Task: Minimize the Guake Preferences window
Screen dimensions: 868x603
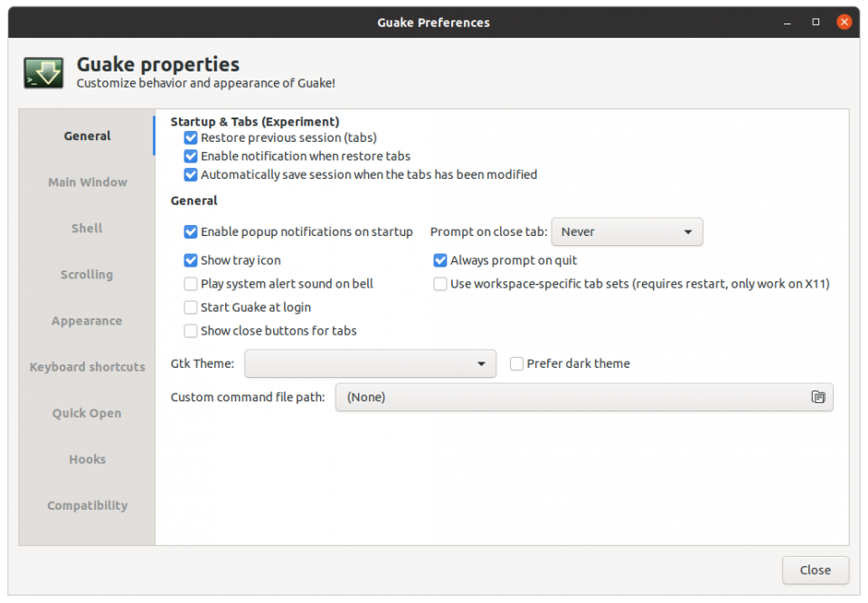Action: tap(787, 22)
